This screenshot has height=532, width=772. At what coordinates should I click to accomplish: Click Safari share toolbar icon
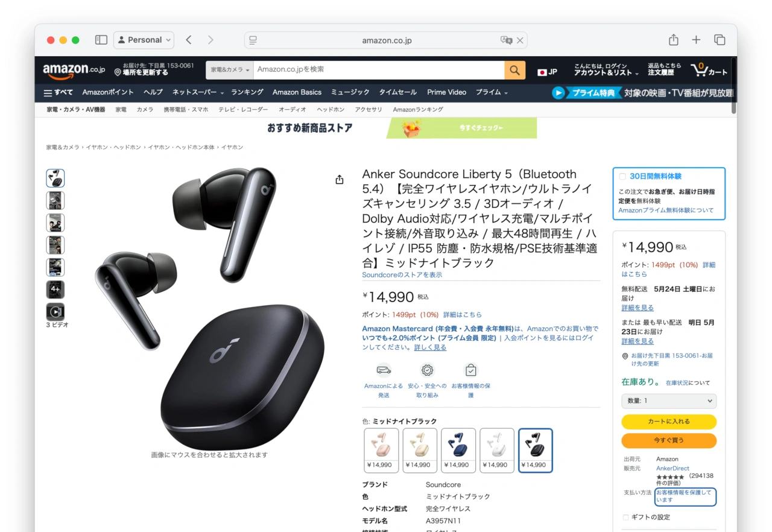[674, 40]
